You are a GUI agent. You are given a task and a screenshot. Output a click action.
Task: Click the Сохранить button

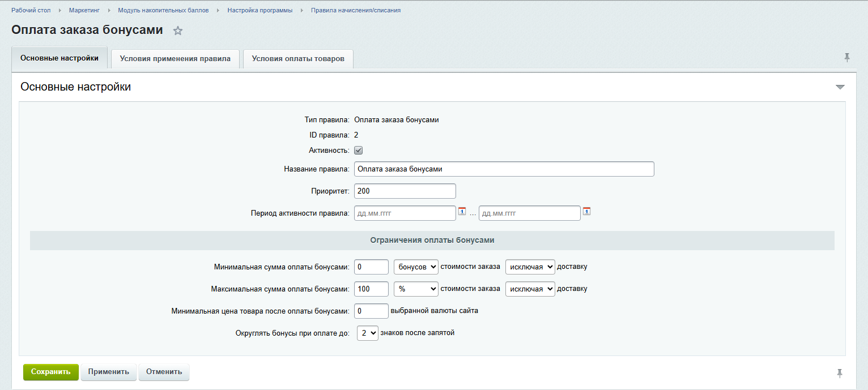(x=51, y=372)
